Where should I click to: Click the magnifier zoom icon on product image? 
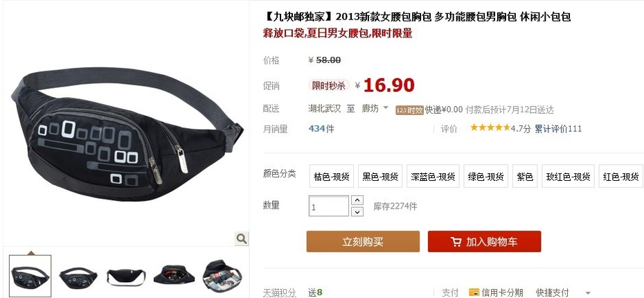pos(242,238)
